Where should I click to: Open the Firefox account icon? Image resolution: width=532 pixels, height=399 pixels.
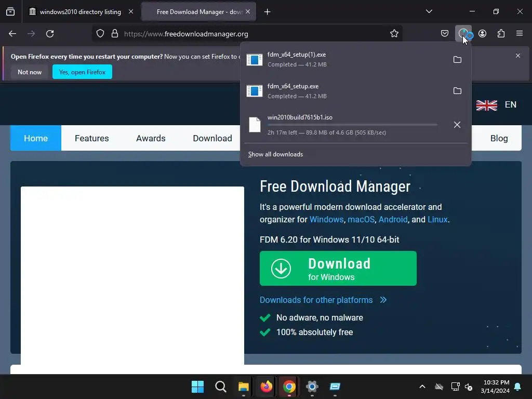(482, 34)
